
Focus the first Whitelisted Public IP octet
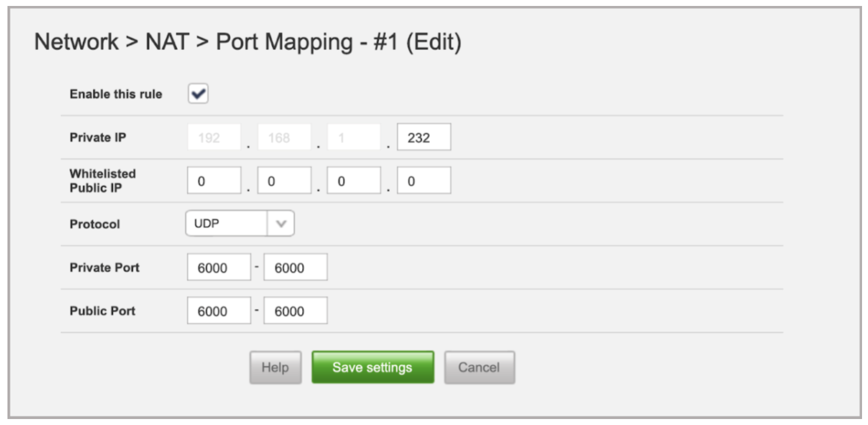point(214,181)
